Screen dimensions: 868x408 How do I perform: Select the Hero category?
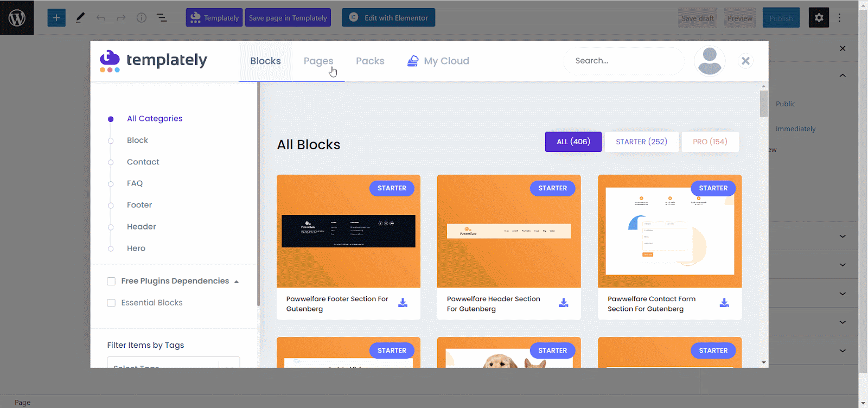(136, 248)
